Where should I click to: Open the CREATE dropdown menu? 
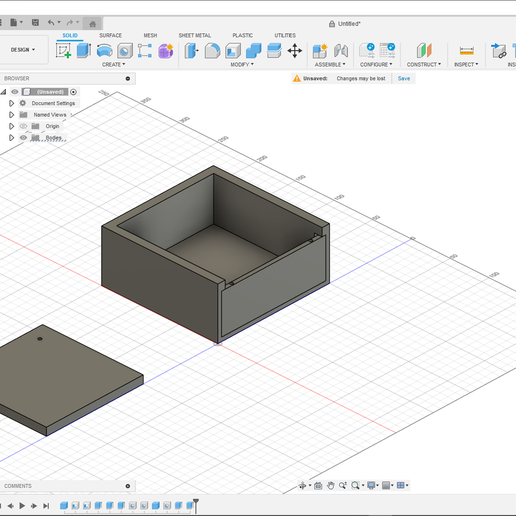[x=113, y=64]
